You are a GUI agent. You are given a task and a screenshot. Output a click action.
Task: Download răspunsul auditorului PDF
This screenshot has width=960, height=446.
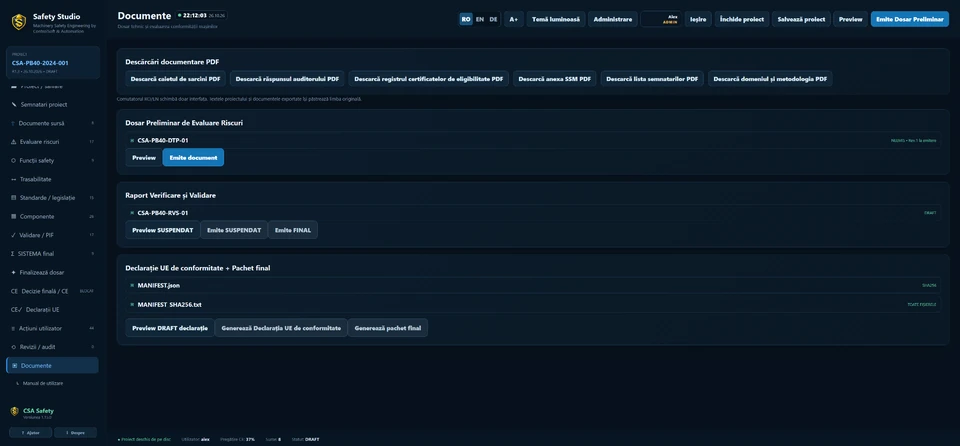tap(287, 79)
